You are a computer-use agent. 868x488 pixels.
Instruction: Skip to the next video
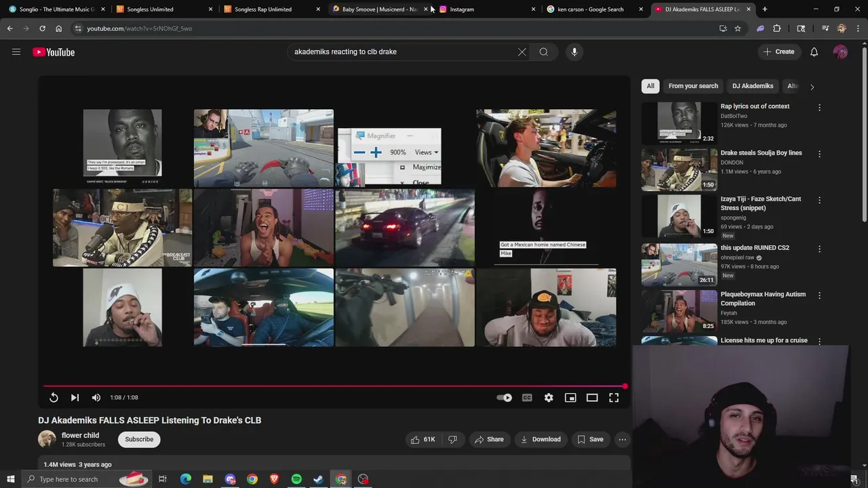pyautogui.click(x=75, y=398)
